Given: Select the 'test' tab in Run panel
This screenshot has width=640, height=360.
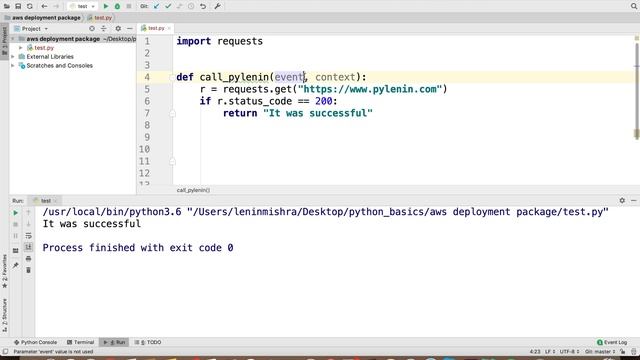Looking at the screenshot, I should [46, 200].
